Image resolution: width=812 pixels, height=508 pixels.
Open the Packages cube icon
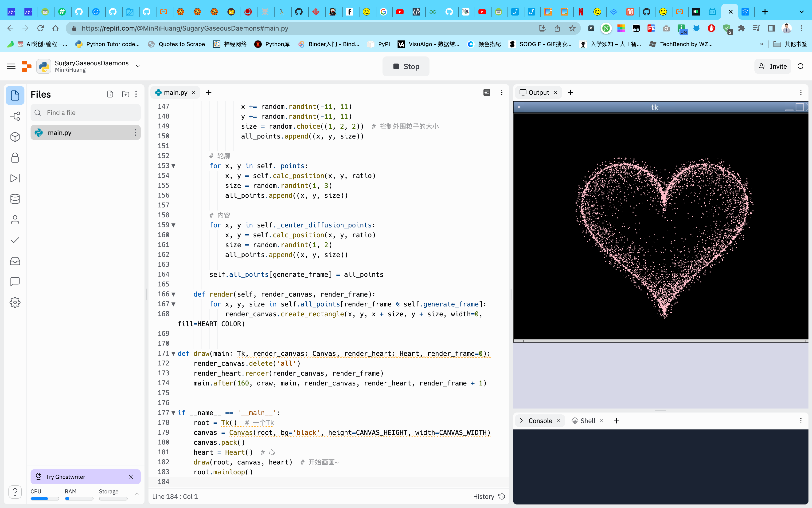(x=15, y=137)
